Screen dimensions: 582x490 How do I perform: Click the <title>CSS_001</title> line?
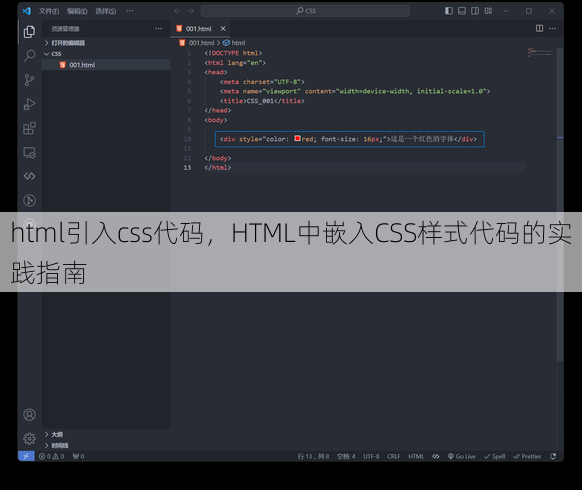click(x=262, y=101)
